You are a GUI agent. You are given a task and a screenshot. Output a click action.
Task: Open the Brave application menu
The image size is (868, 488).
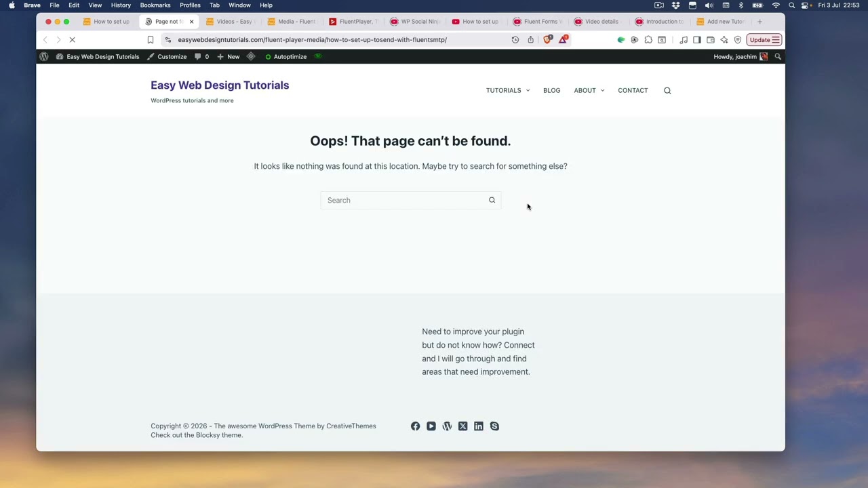pyautogui.click(x=32, y=5)
